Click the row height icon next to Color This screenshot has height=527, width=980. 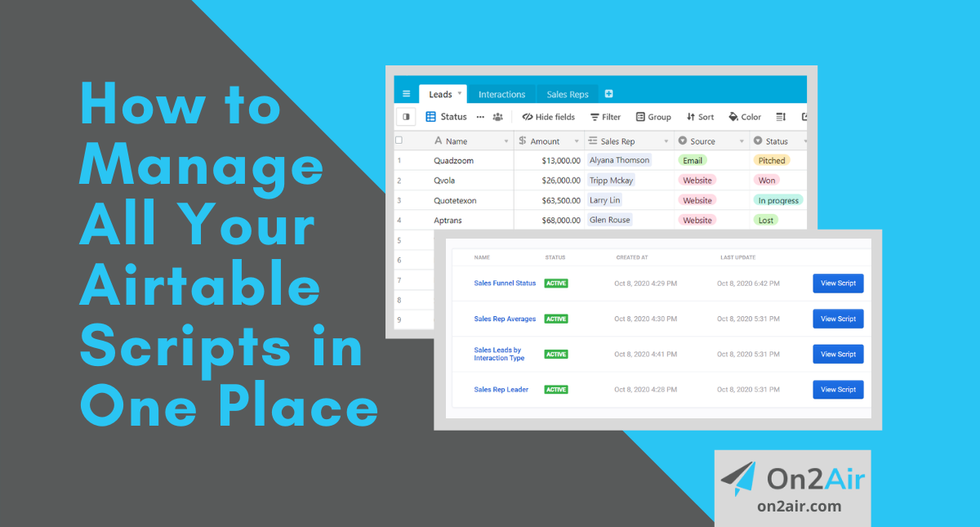(x=780, y=117)
